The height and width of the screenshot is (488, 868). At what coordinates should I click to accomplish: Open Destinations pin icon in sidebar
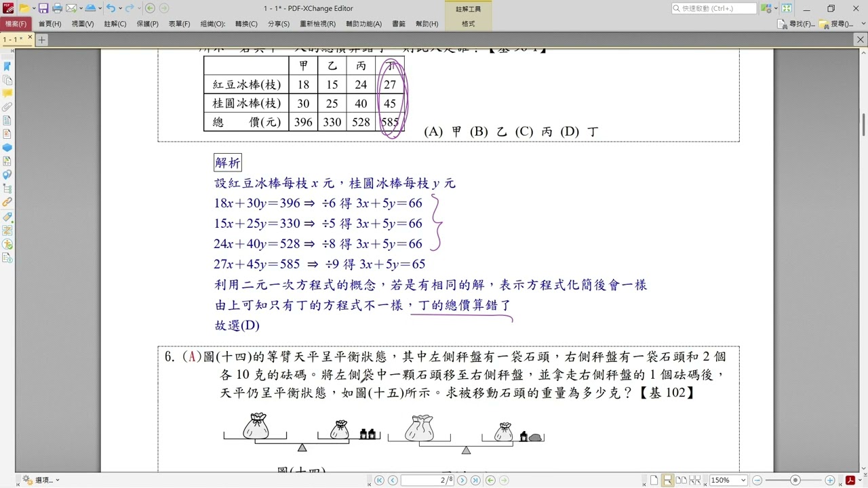click(7, 175)
